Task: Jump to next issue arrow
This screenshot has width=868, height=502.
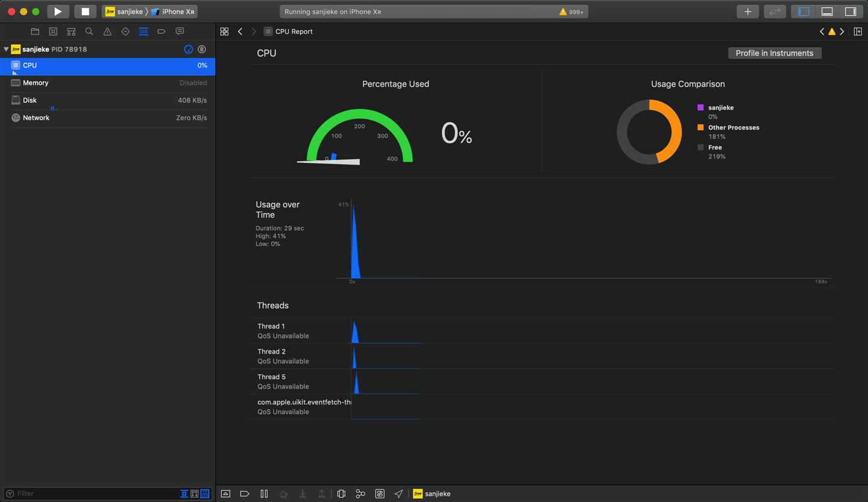Action: click(x=842, y=31)
